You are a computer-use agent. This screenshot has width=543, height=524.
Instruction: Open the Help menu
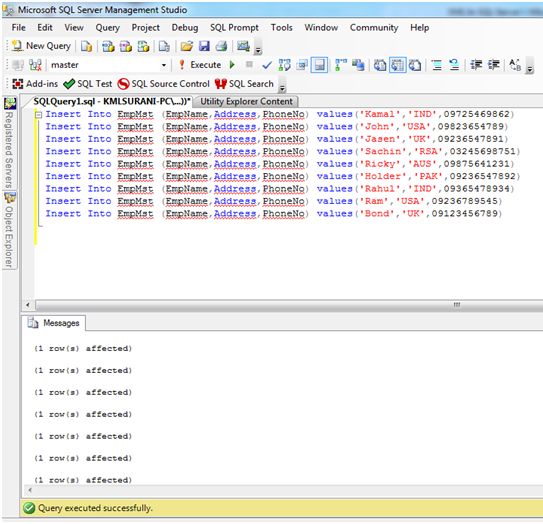pyautogui.click(x=420, y=28)
